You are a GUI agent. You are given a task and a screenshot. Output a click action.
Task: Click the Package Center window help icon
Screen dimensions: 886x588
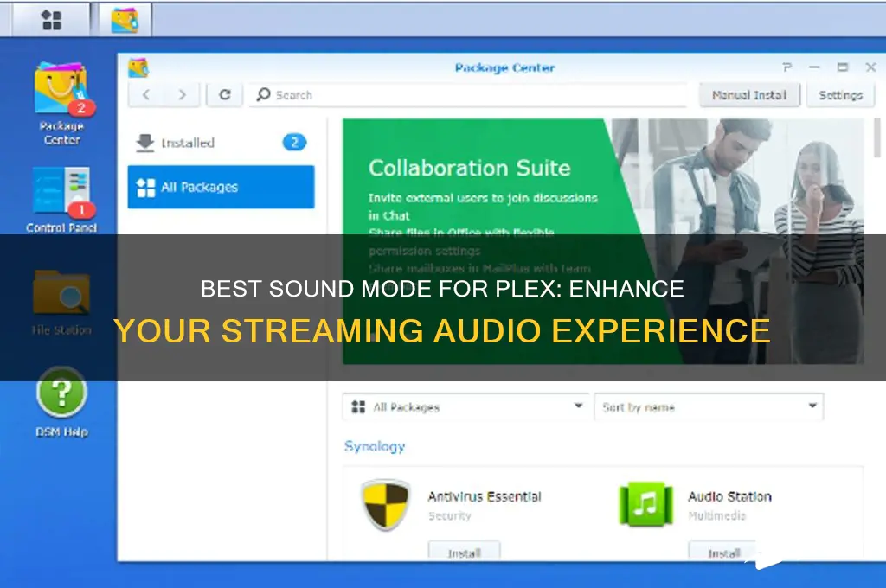tap(787, 67)
